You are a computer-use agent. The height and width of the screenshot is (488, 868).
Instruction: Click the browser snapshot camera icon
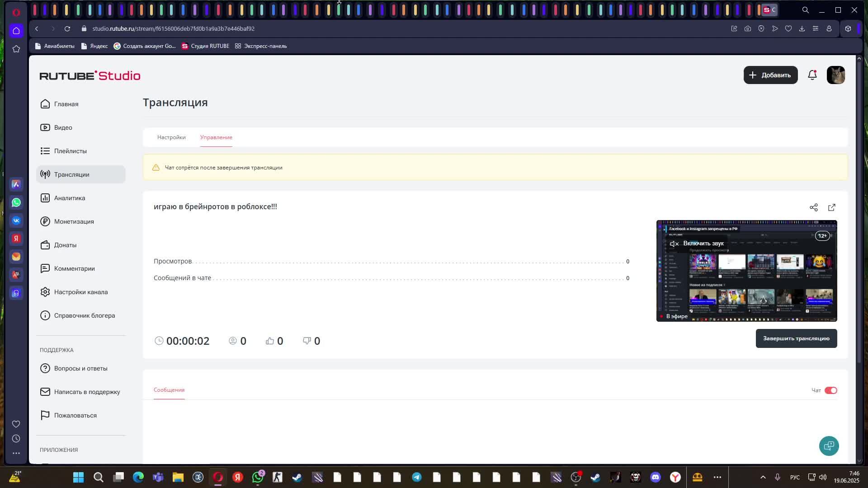tap(748, 28)
